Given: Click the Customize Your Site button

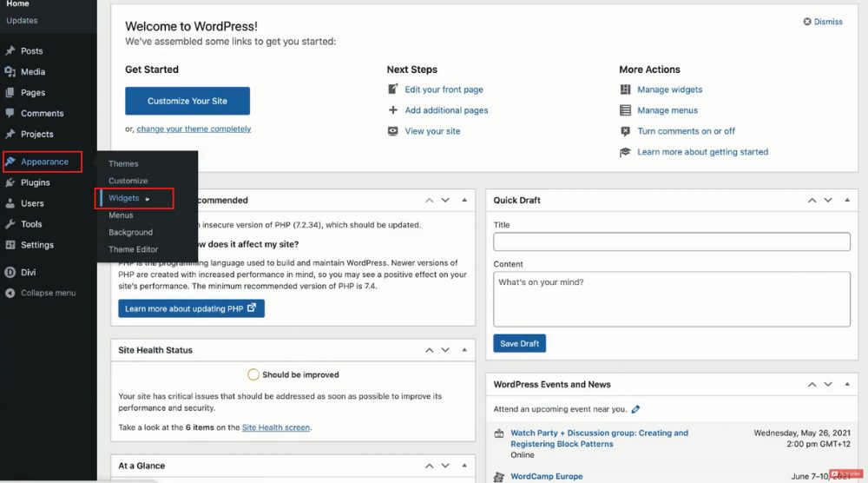Looking at the screenshot, I should 187,101.
